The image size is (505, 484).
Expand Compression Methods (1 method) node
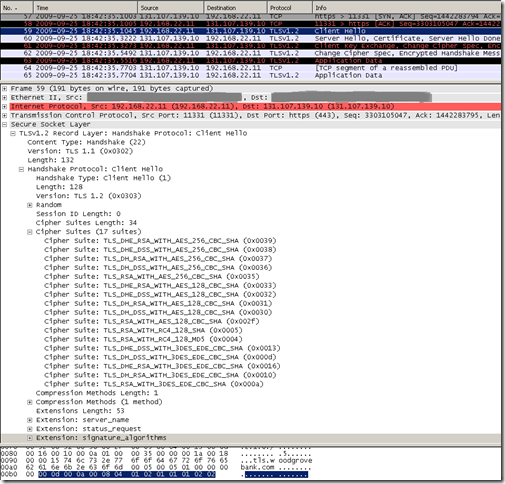point(30,402)
